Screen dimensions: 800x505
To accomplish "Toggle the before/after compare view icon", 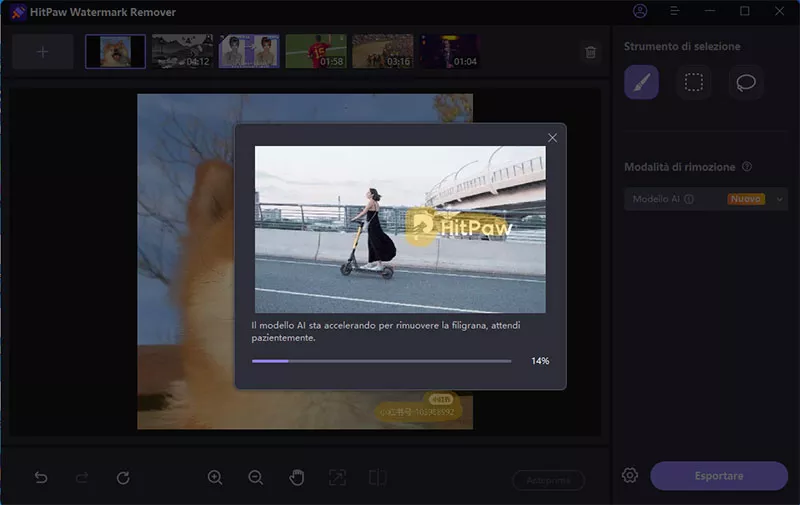I will (377, 478).
